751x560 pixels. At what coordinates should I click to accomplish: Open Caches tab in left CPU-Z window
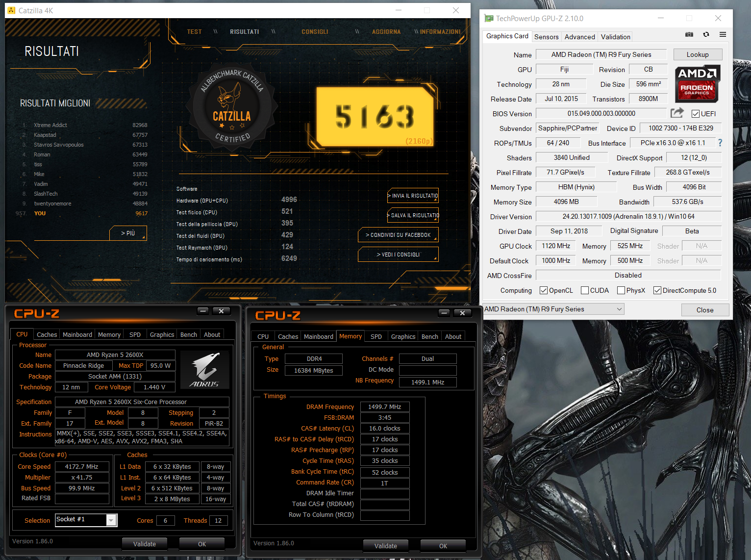pos(47,334)
